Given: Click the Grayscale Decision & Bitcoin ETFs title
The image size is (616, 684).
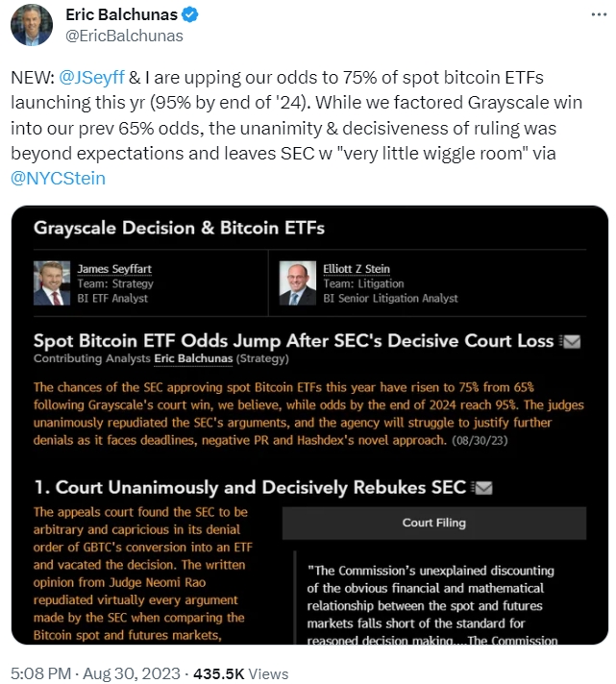Looking at the screenshot, I should tap(179, 229).
